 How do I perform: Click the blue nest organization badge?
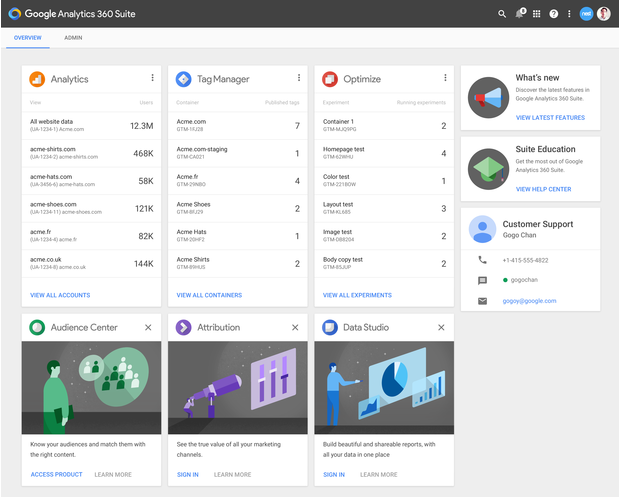click(586, 14)
